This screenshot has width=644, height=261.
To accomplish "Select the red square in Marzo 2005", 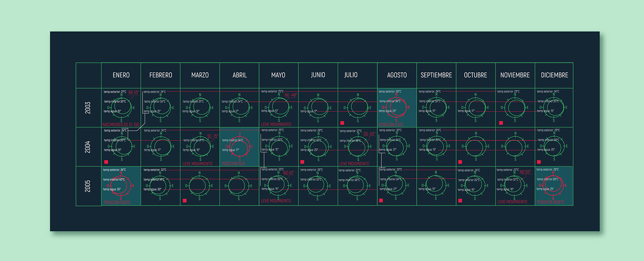I will (184, 201).
